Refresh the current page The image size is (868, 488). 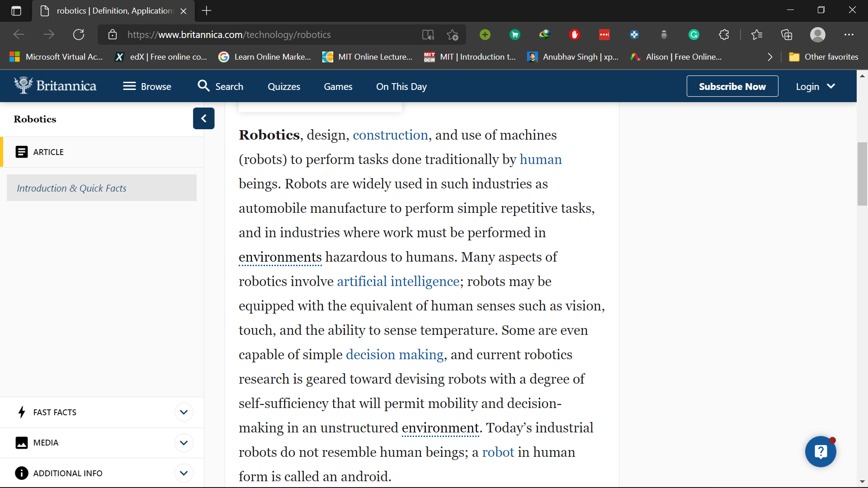[79, 35]
